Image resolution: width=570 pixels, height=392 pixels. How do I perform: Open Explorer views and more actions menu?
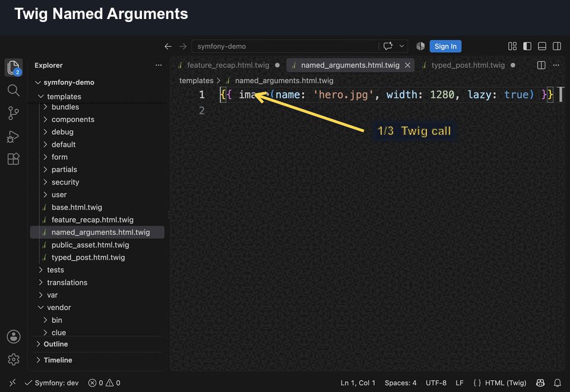159,65
